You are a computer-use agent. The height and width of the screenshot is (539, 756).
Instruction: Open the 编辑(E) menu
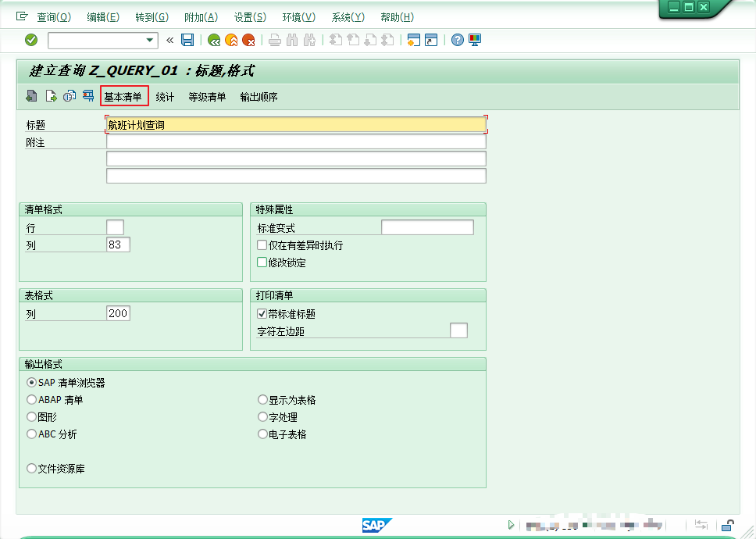[103, 17]
